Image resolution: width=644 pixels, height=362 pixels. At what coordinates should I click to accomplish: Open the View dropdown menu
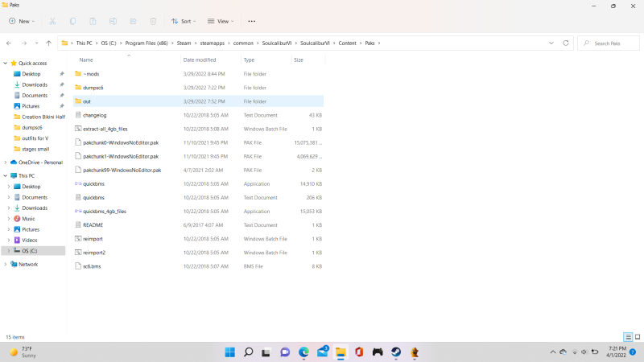(221, 22)
